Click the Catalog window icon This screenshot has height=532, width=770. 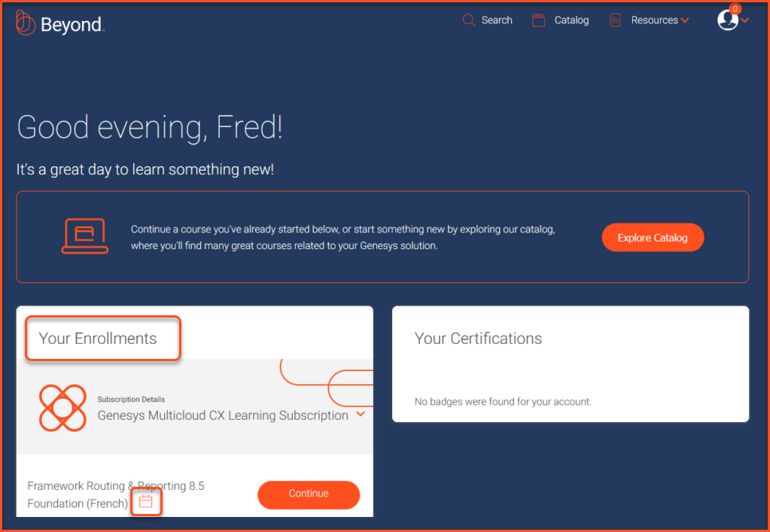point(538,20)
